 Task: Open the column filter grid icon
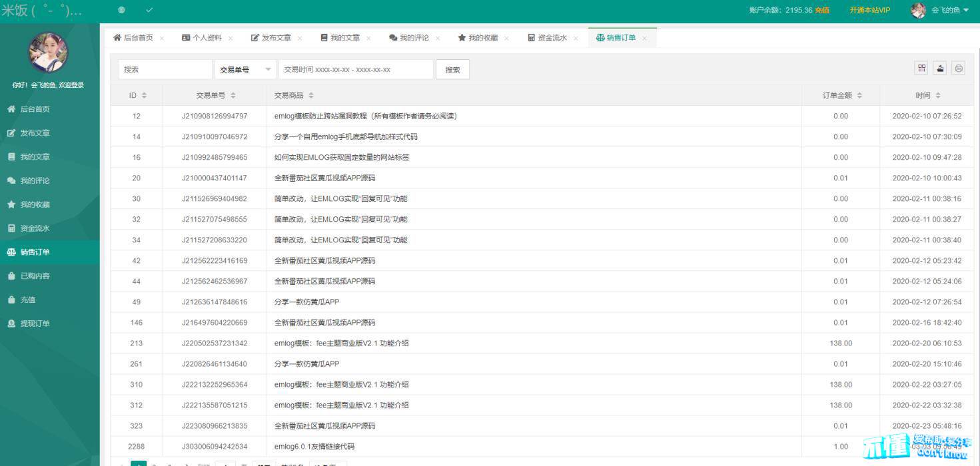coord(921,68)
